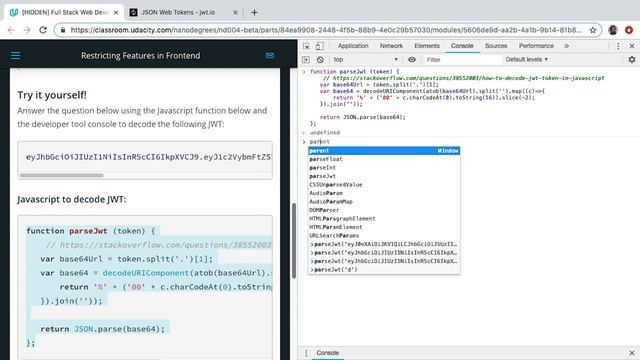Expand the parseJwt function console entry arrow
The height and width of the screenshot is (360, 640).
pos(304,72)
